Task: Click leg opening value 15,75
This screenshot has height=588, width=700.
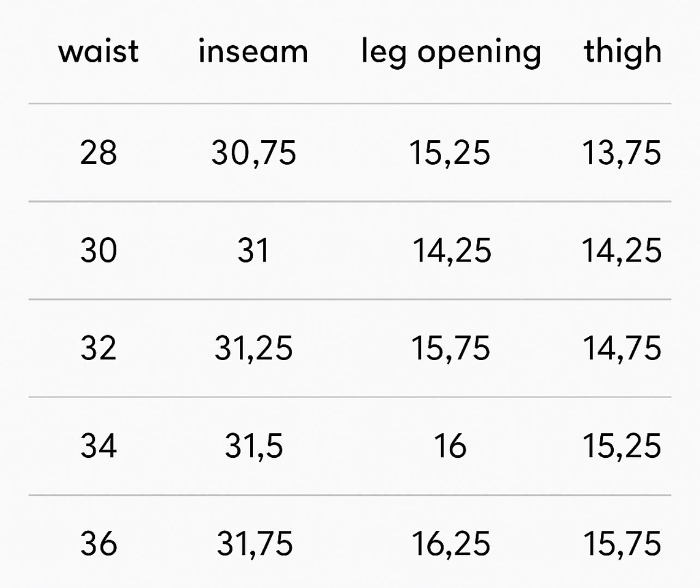Action: [x=451, y=348]
